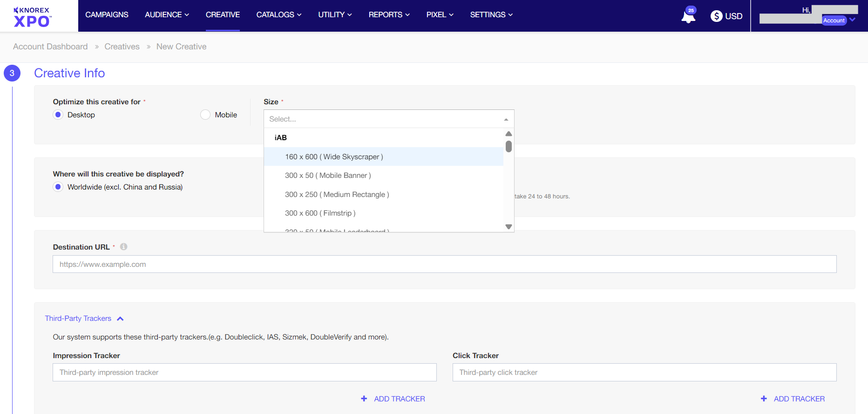Navigate to Creatives breadcrumb link
868x414 pixels.
(x=122, y=47)
